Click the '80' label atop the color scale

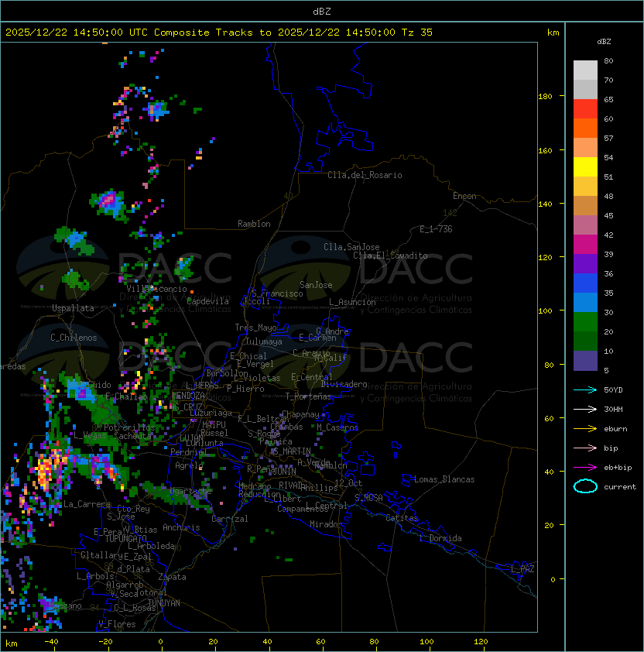608,60
